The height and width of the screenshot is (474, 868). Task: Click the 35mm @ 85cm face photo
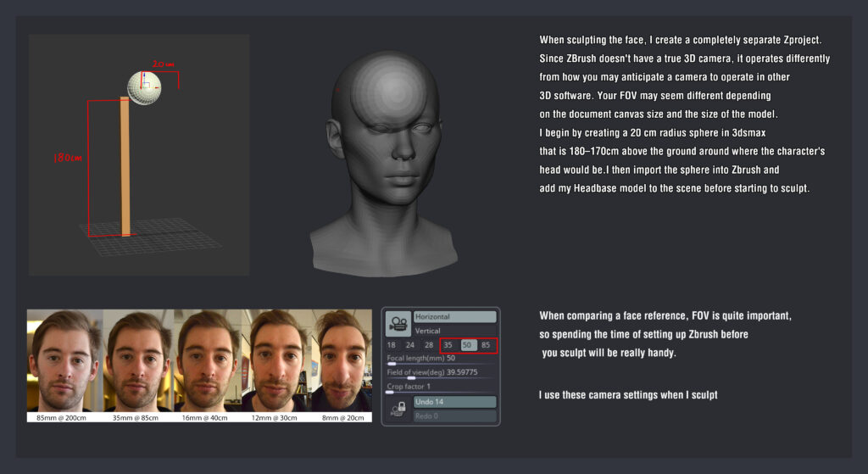pos(138,360)
